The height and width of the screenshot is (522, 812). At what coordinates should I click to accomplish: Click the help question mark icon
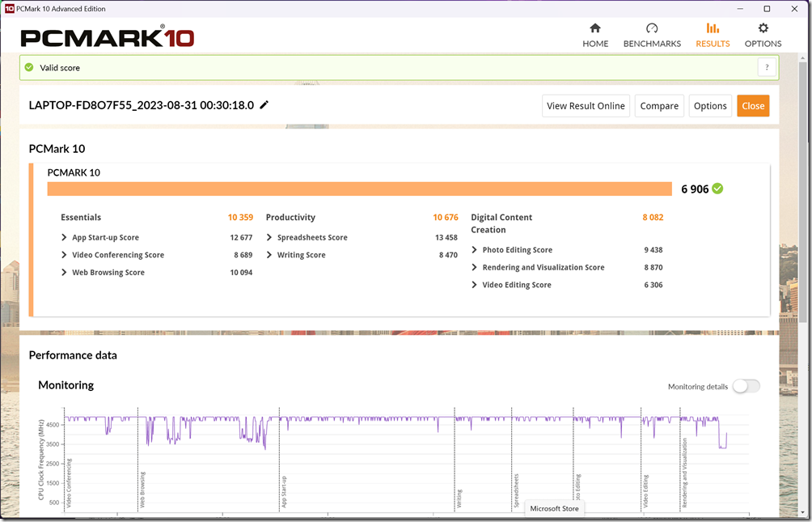pos(767,68)
